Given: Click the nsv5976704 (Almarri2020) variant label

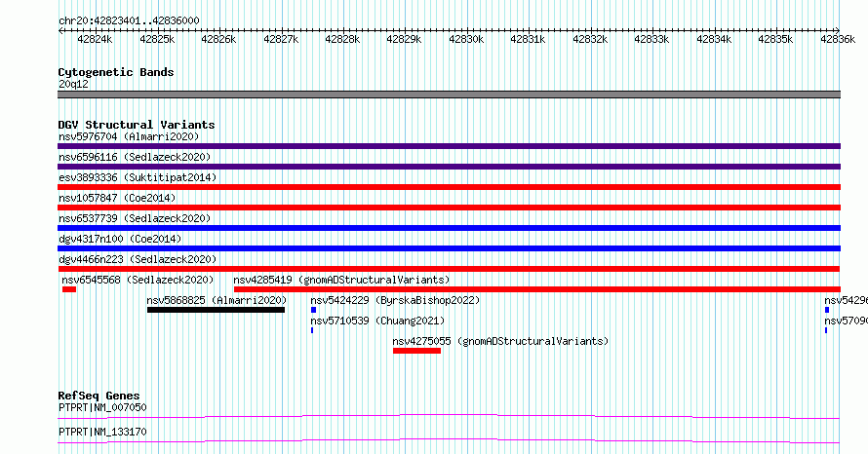Looking at the screenshot, I should click(129, 136).
